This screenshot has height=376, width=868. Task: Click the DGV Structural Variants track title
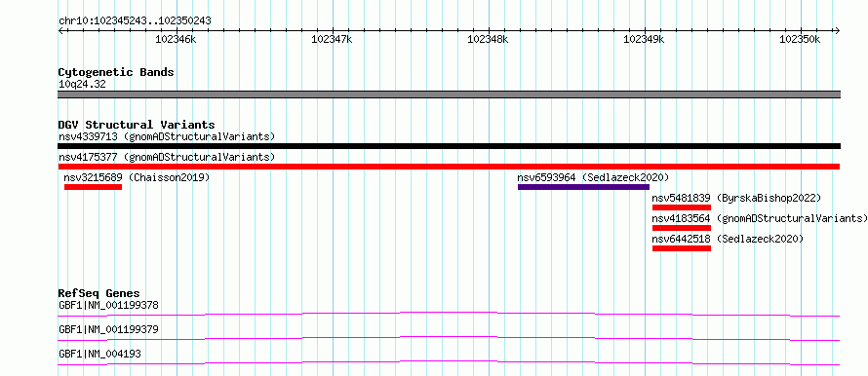click(x=137, y=125)
